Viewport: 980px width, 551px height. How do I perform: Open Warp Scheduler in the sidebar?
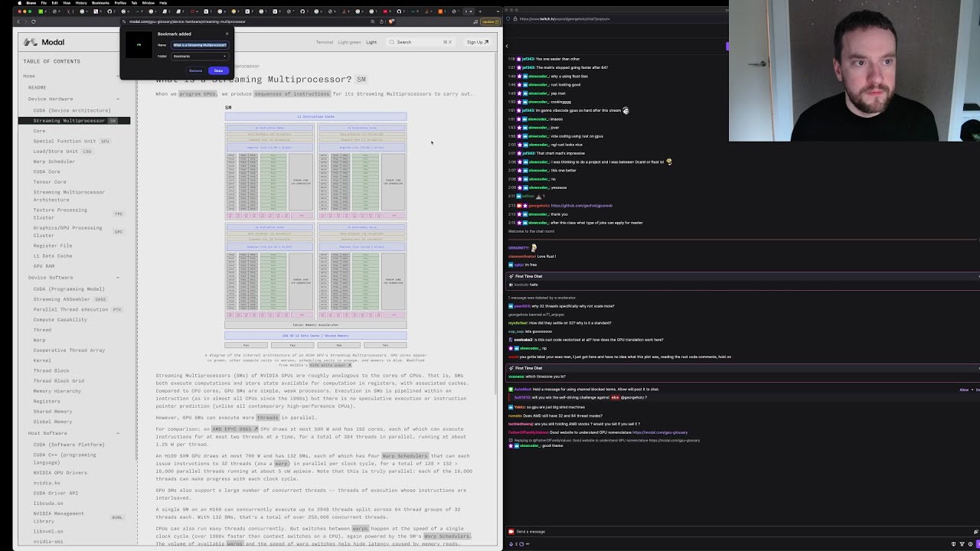(54, 161)
